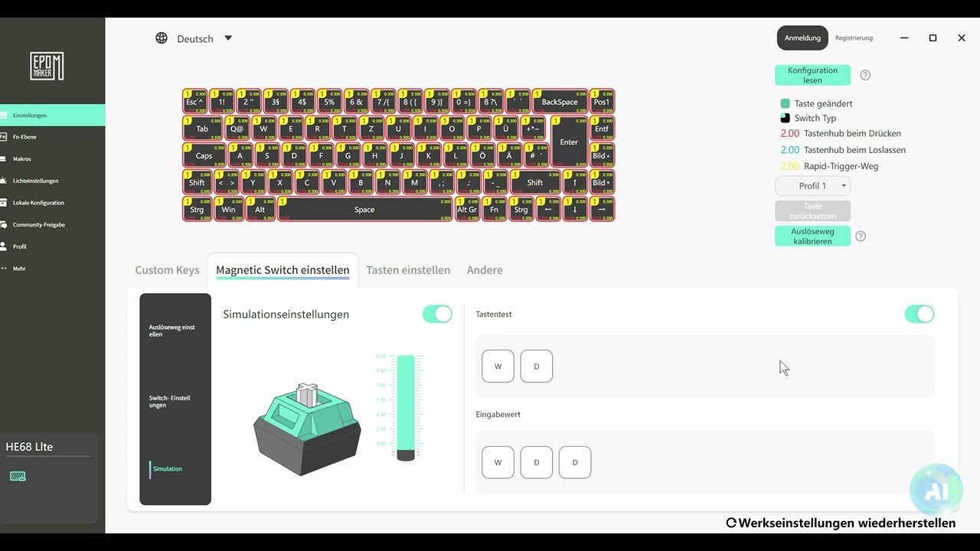This screenshot has height=551, width=980.
Task: Select the Space bar on the keyboard layout
Action: pos(364,210)
